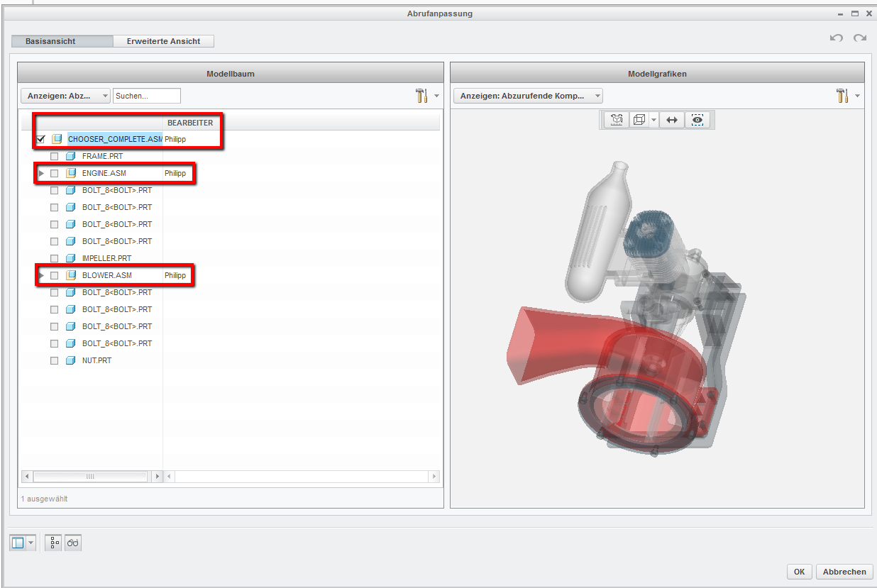Click the panel layout icon at bottom left
Screen dimensions: 877x588
[x=18, y=543]
